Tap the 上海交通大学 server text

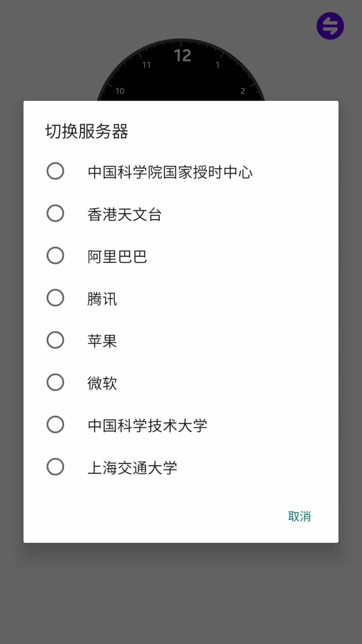coord(132,468)
